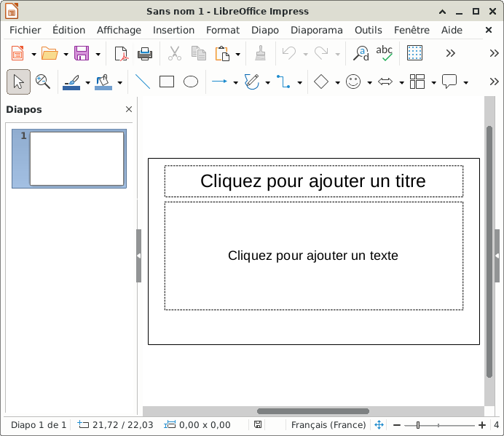Image resolution: width=504 pixels, height=436 pixels.
Task: Export directly as PDF
Action: (x=121, y=53)
